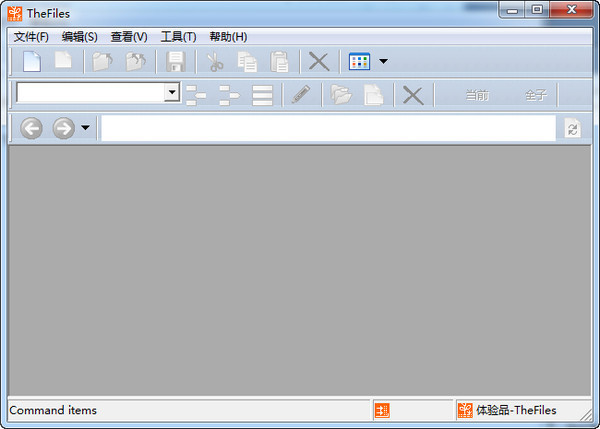
Task: Click the Command items status text
Action: 53,410
